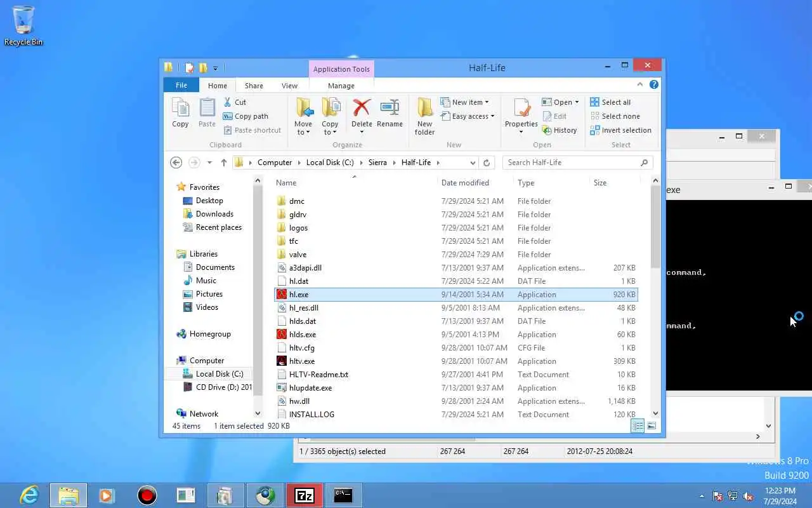Click Select all in the ribbon

pyautogui.click(x=610, y=102)
